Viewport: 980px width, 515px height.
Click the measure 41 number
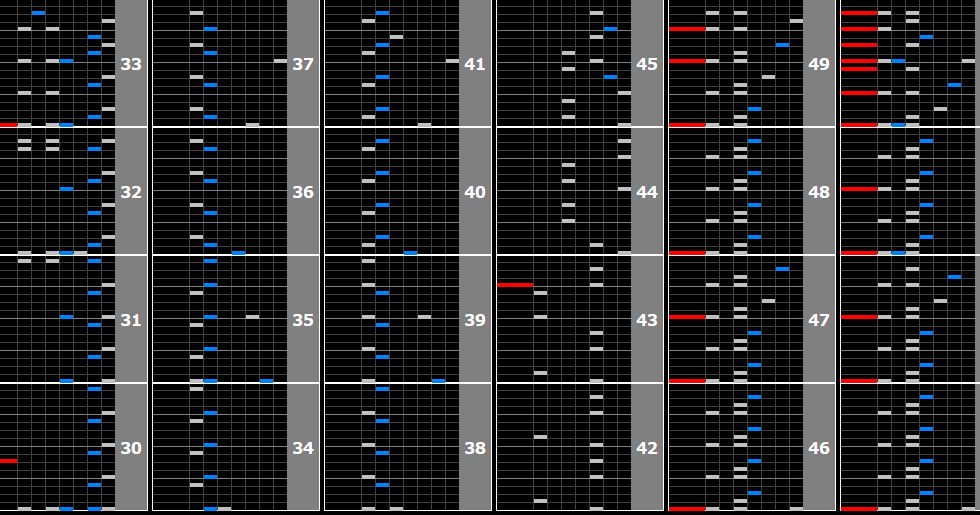pos(475,64)
